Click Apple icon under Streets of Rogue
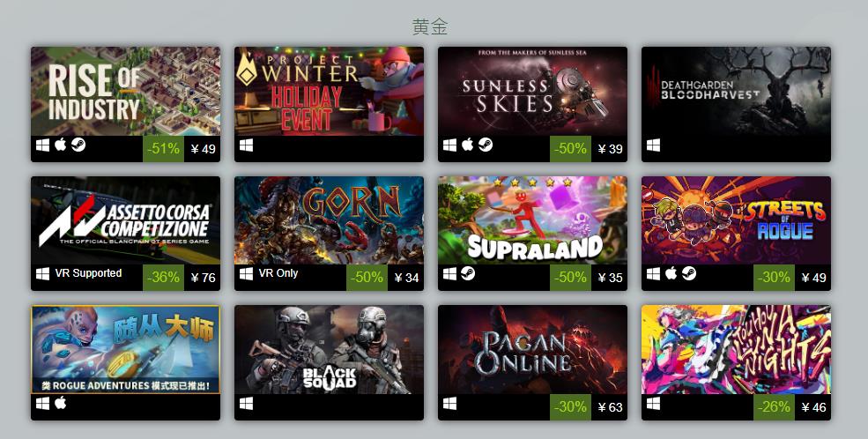 click(x=671, y=273)
